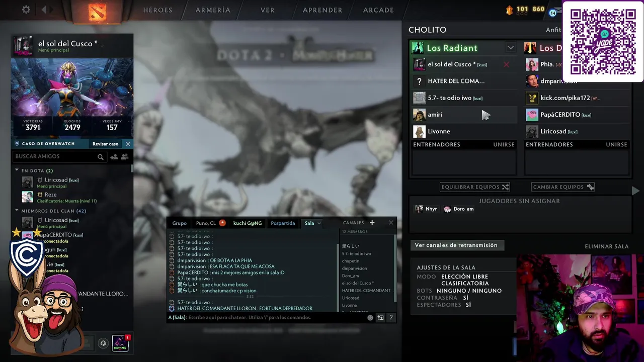The height and width of the screenshot is (362, 644).
Task: Click the question mark avatar of HATER DEL COMA
Action: (419, 81)
